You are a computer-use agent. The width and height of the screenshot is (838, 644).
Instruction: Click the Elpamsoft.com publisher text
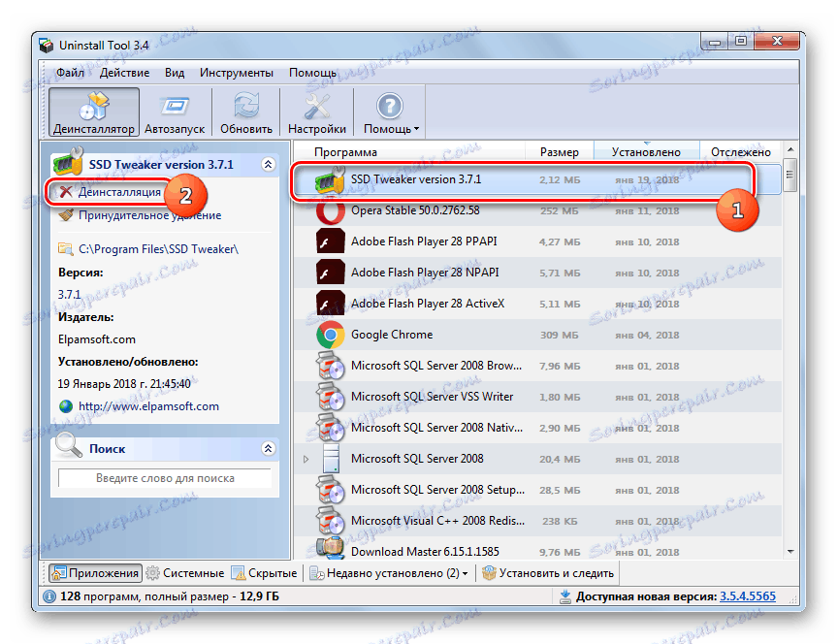point(97,339)
